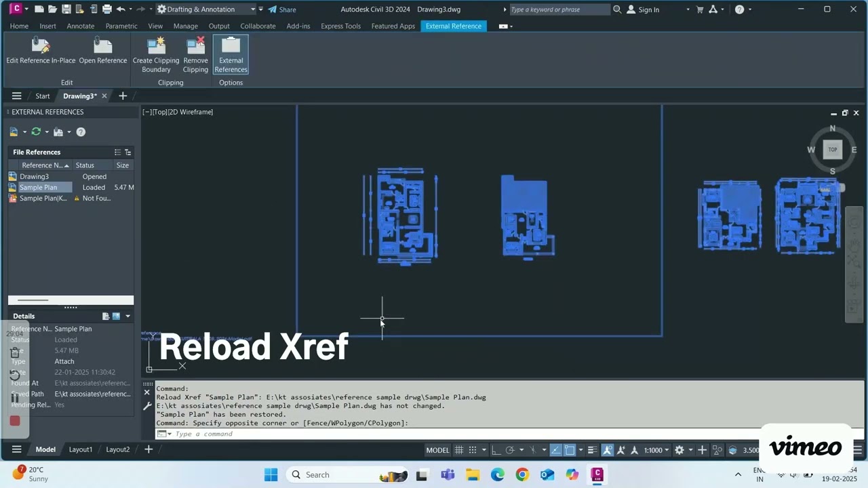
Task: Click the Undo arrow
Action: [x=121, y=9]
